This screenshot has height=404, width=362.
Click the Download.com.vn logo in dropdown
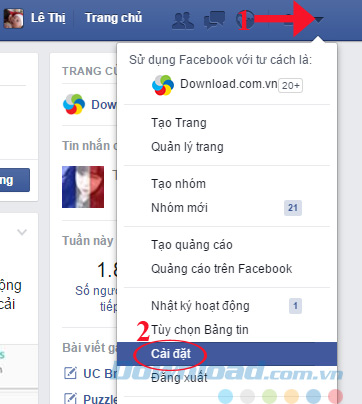click(163, 85)
